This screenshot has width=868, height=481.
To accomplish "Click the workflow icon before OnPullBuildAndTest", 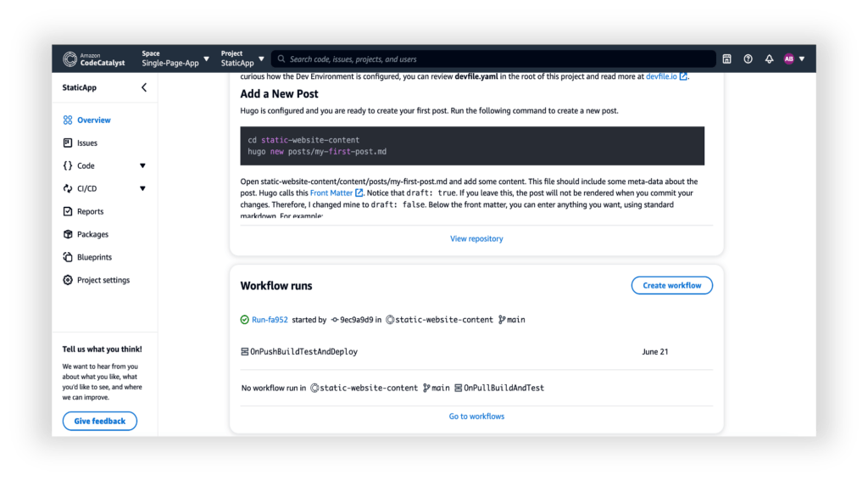I will 459,388.
